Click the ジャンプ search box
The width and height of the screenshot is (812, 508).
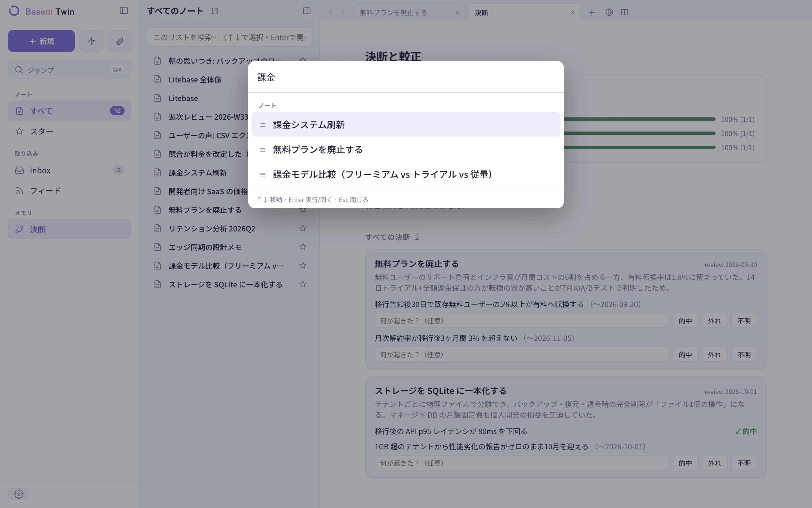(69, 69)
